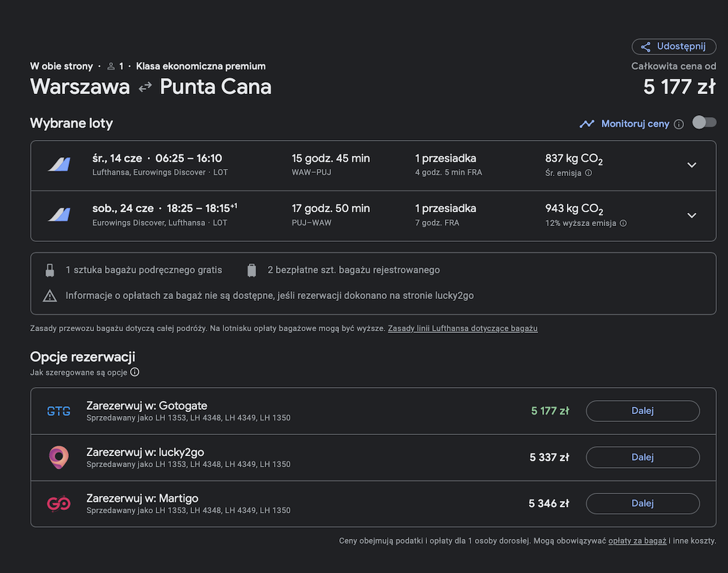
Task: Click the 5 337 zł lucky2go price
Action: coord(549,457)
